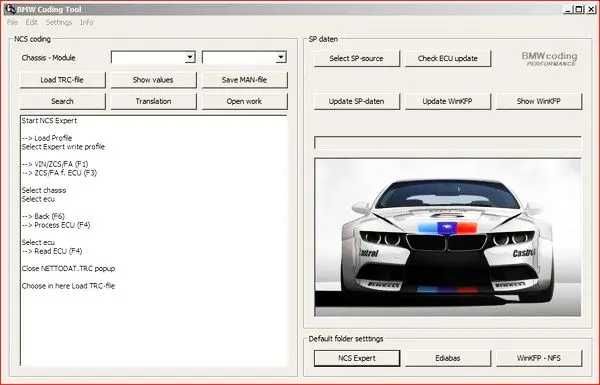Set NCS Expert default folder

click(357, 358)
